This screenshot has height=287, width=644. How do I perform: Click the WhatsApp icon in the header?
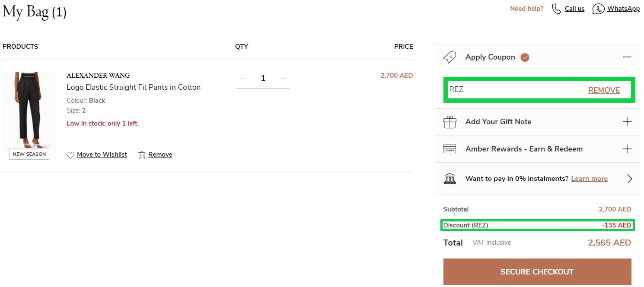point(599,9)
